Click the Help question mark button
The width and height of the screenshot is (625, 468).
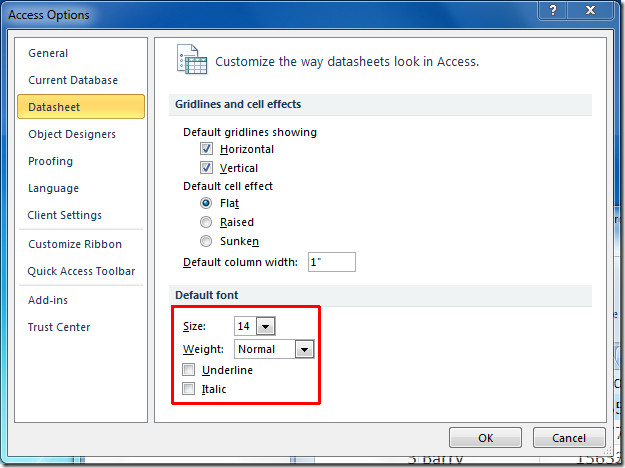(552, 10)
